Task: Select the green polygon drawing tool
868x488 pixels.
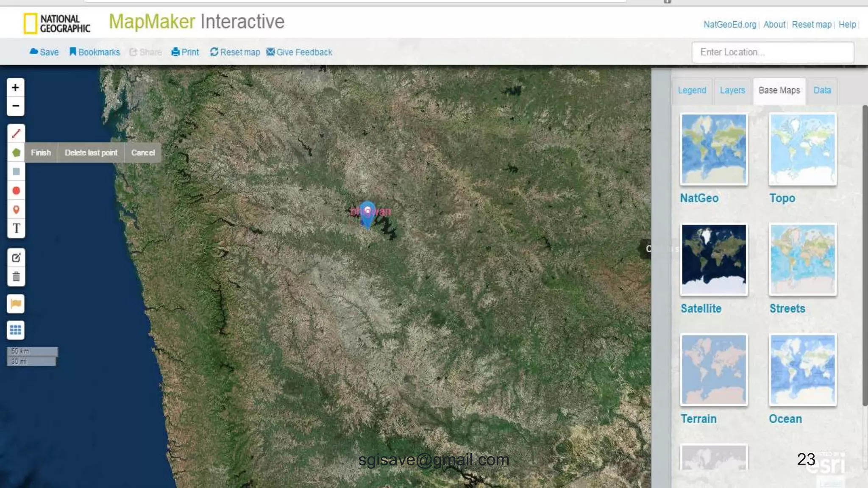Action: [16, 152]
